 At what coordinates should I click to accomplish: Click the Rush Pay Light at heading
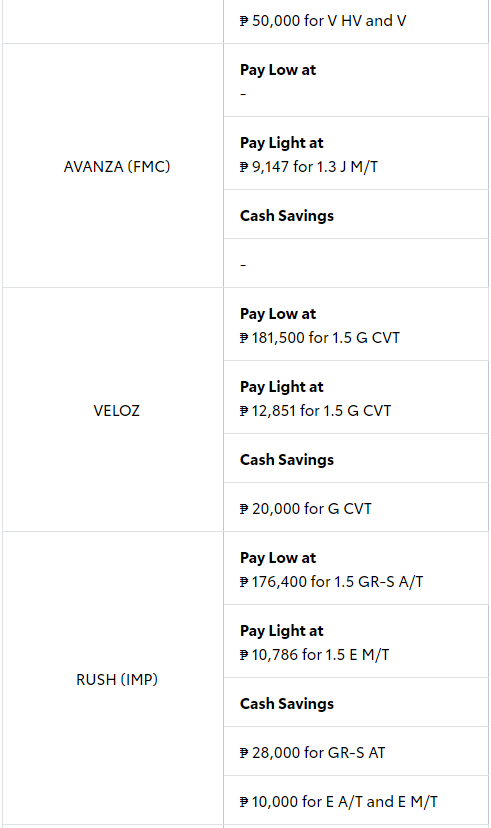coord(281,631)
